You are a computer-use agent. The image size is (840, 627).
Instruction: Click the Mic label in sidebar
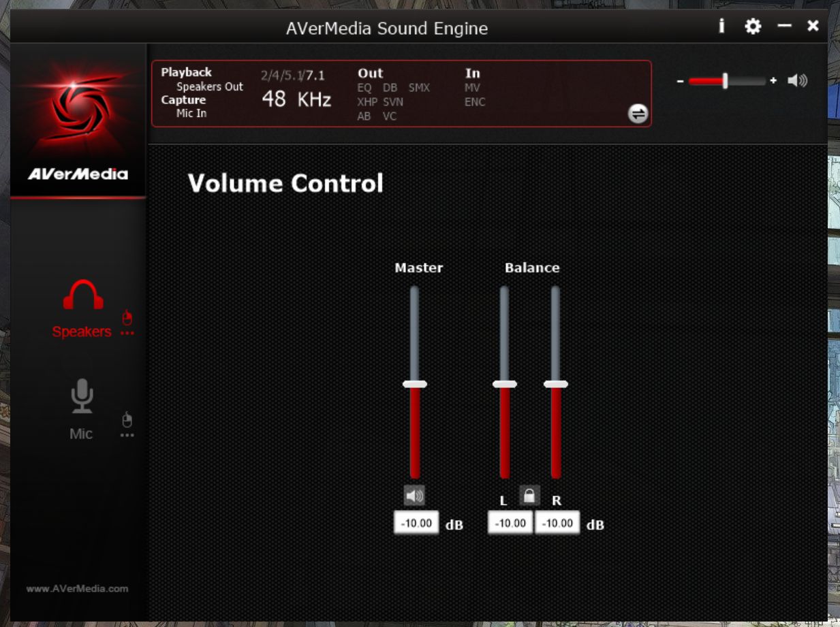coord(81,434)
